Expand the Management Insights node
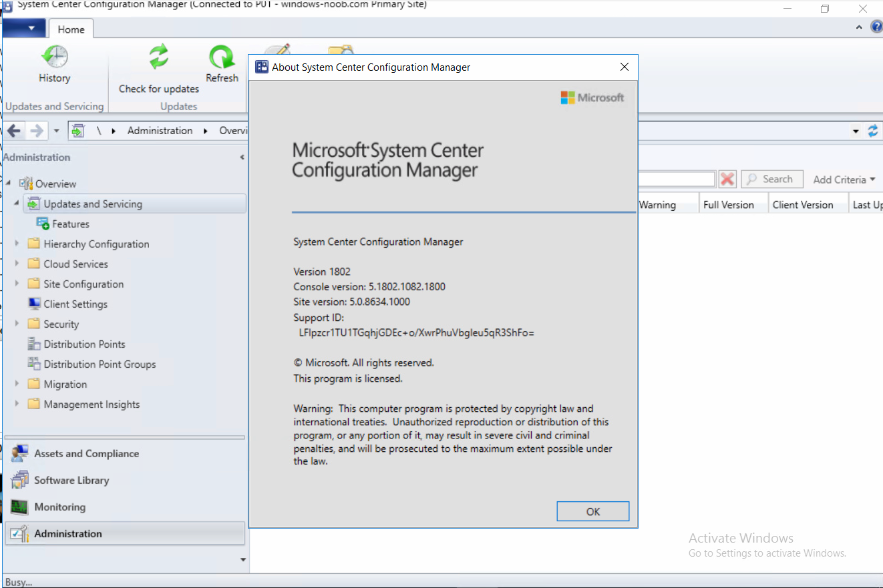883x588 pixels. (x=17, y=404)
